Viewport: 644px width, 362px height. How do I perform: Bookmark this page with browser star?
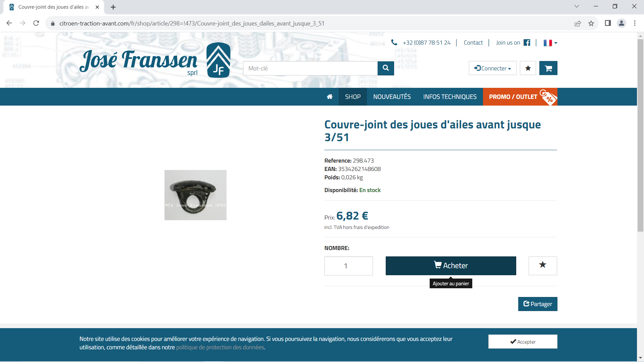coord(591,23)
